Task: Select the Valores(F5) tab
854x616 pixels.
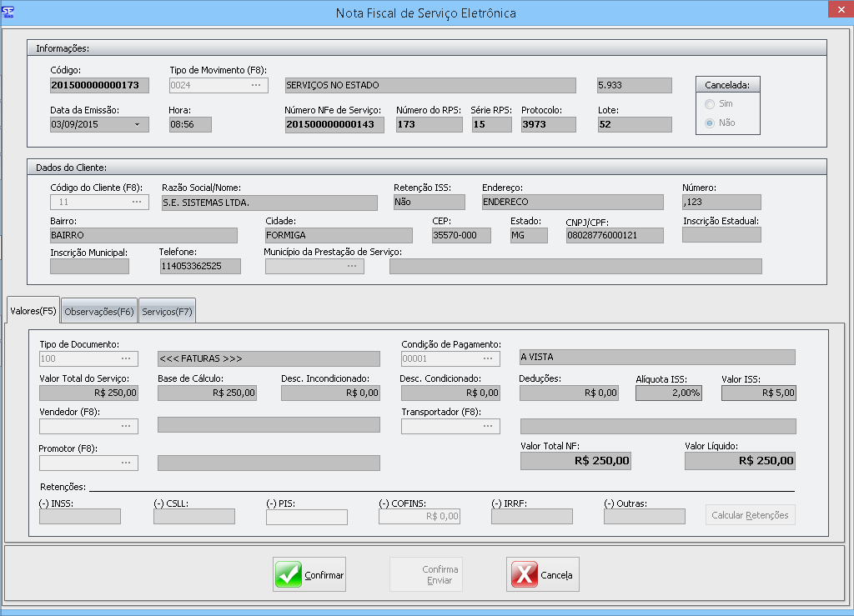Action: [33, 311]
